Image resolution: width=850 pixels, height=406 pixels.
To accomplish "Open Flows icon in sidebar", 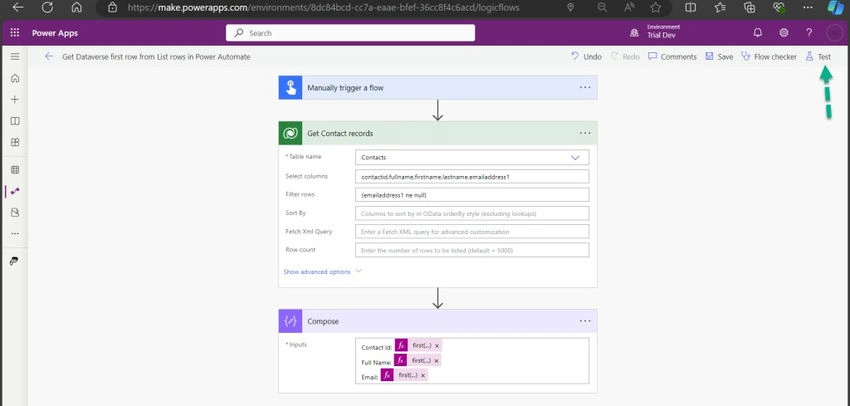I will (x=15, y=191).
